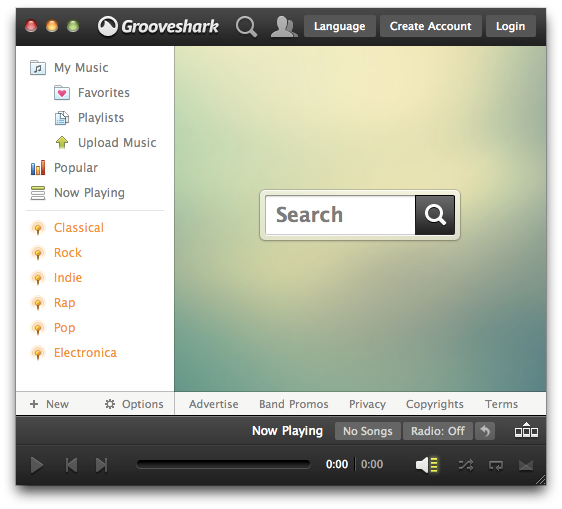Open the Copyrights footer link
Image resolution: width=562 pixels, height=509 pixels.
pyautogui.click(x=435, y=404)
